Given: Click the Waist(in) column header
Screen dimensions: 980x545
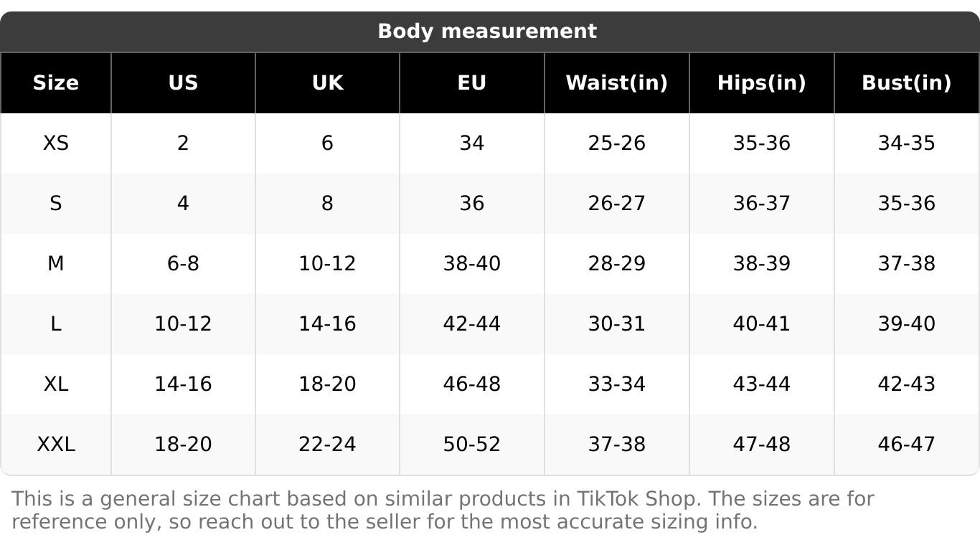Looking at the screenshot, I should [x=616, y=83].
